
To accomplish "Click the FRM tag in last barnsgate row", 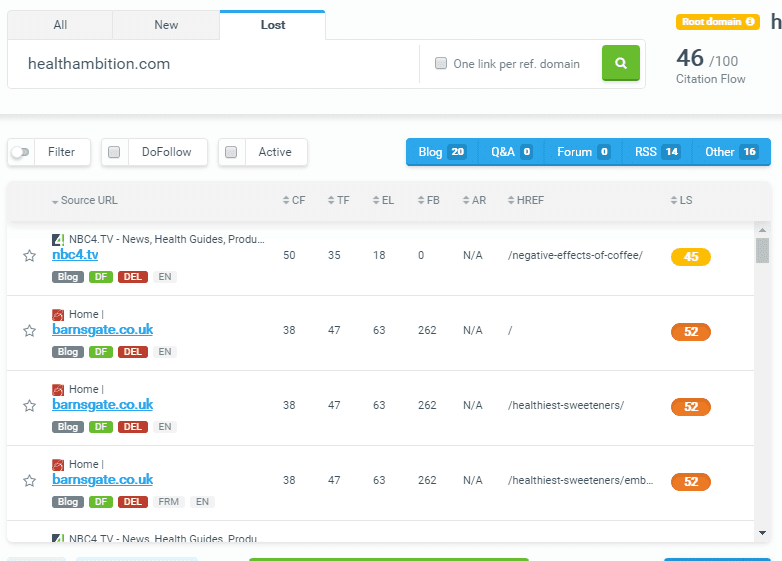I will tap(169, 502).
